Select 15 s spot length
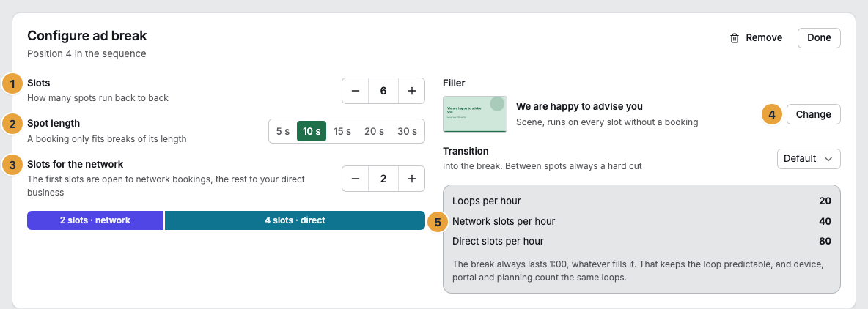This screenshot has width=868, height=309. (342, 132)
